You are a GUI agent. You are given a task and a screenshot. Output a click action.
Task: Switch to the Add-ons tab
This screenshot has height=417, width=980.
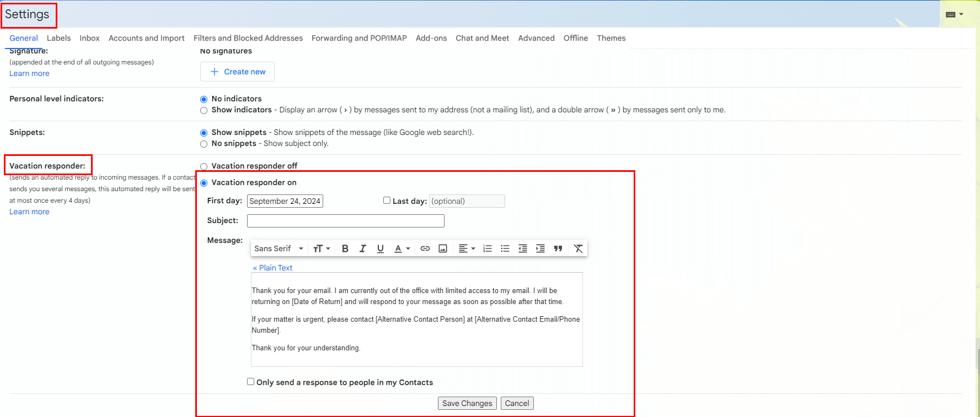pos(431,38)
